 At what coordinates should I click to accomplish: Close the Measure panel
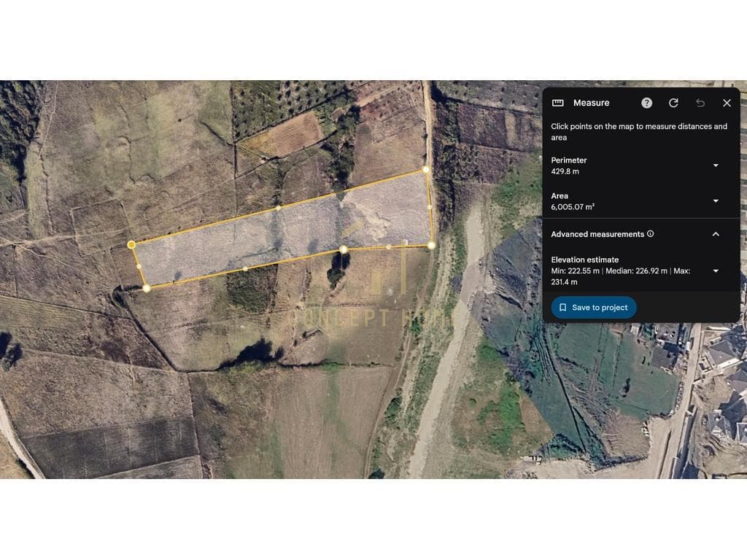[x=727, y=103]
